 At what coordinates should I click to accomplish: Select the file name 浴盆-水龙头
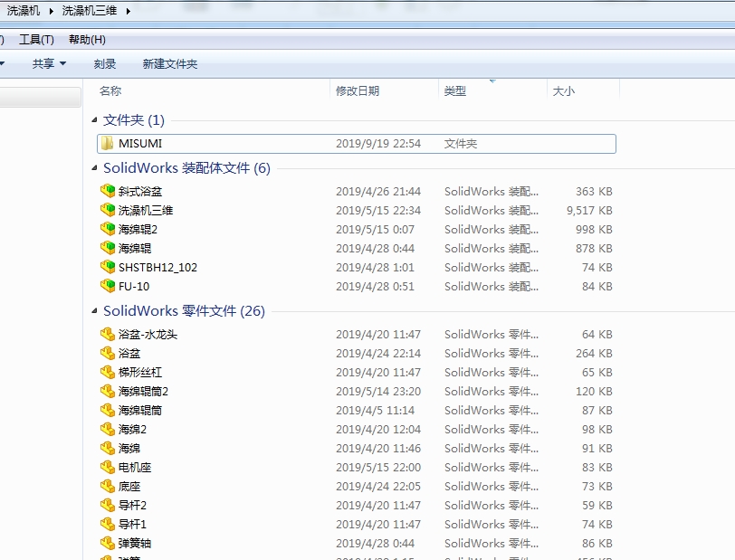[148, 334]
